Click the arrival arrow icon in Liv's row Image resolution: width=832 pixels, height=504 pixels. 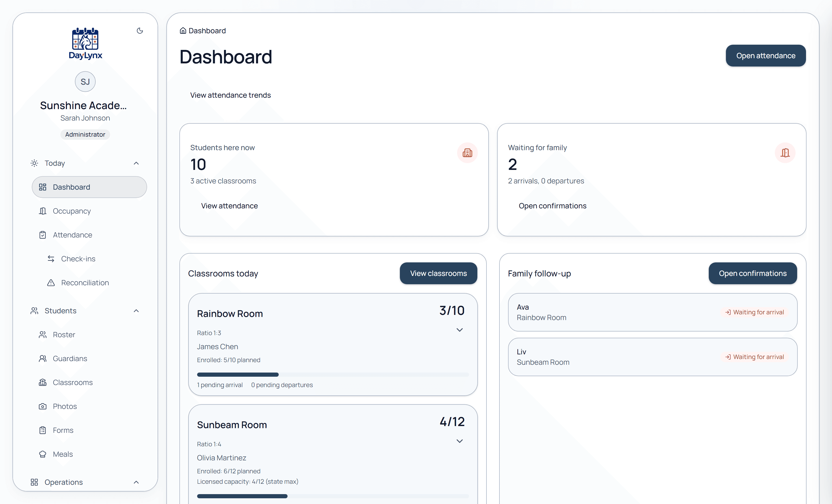click(728, 357)
